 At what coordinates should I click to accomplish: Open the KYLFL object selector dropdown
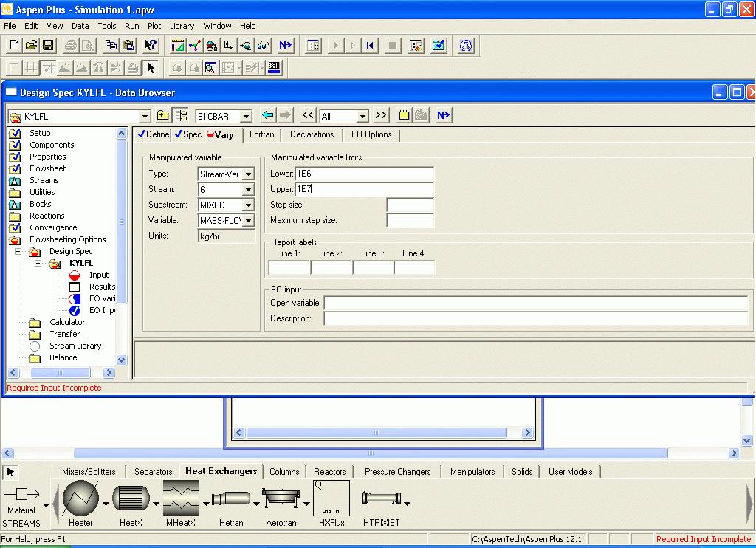(x=145, y=116)
